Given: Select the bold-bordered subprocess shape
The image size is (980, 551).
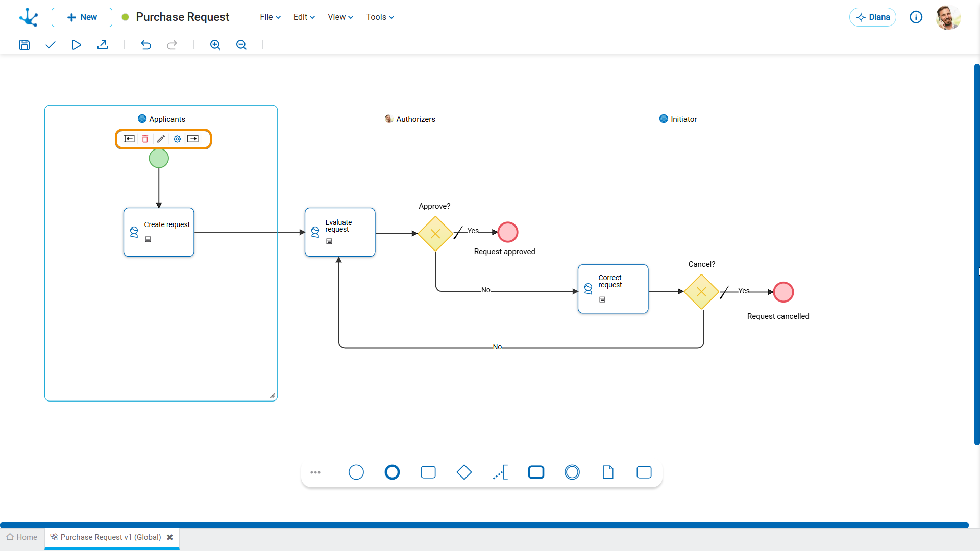Looking at the screenshot, I should click(536, 472).
